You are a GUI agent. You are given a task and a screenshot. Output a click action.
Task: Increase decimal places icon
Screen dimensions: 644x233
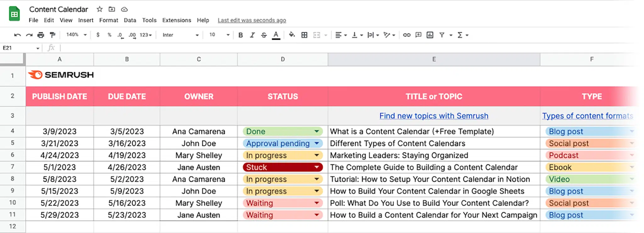[132, 35]
